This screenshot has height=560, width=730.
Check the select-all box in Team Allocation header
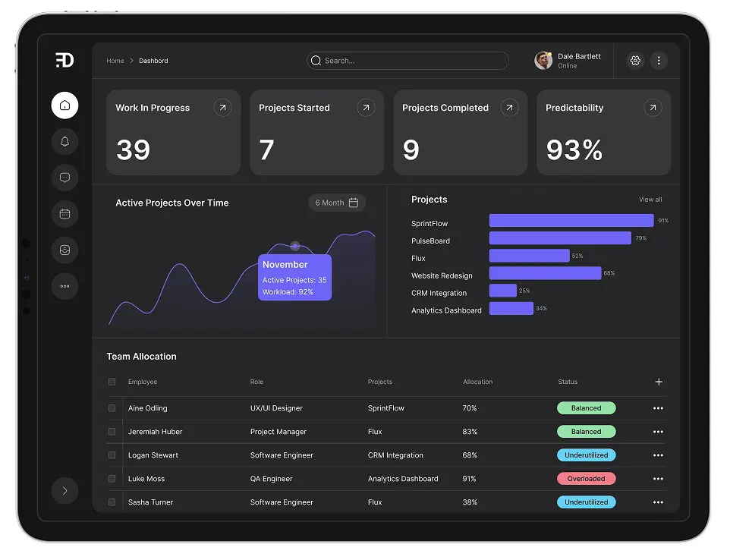[112, 382]
